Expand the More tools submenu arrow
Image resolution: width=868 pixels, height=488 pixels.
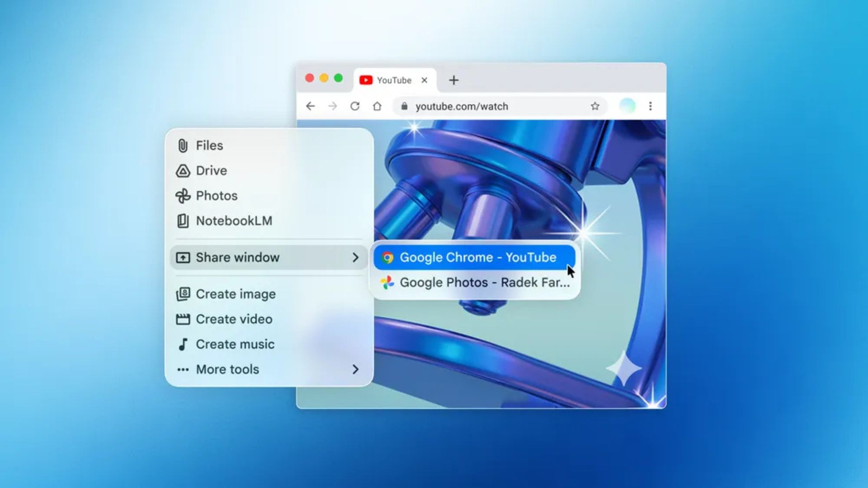pos(356,370)
